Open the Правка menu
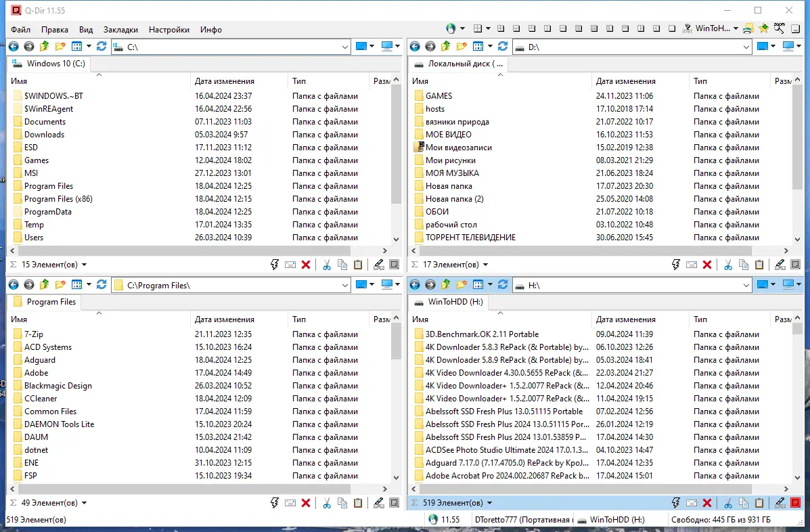Viewport: 810px width, 532px height. [x=55, y=29]
